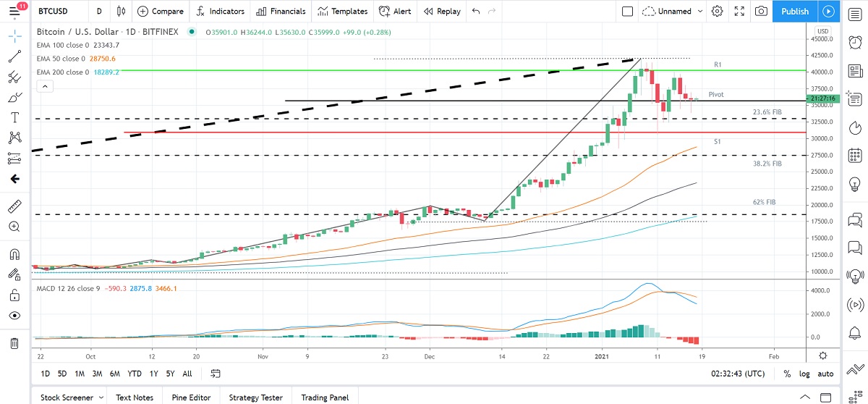Open chart settings gear
The width and height of the screenshot is (868, 404).
click(x=717, y=12)
